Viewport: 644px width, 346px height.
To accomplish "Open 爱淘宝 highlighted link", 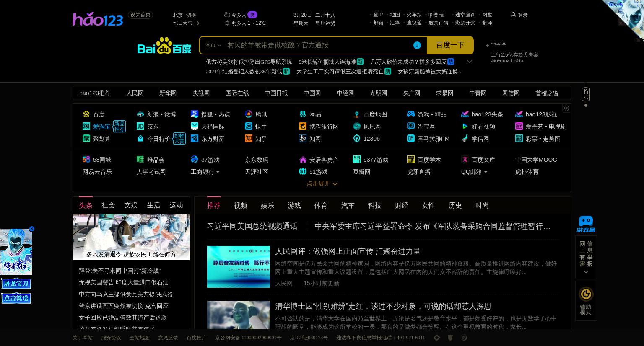I will 102,127.
